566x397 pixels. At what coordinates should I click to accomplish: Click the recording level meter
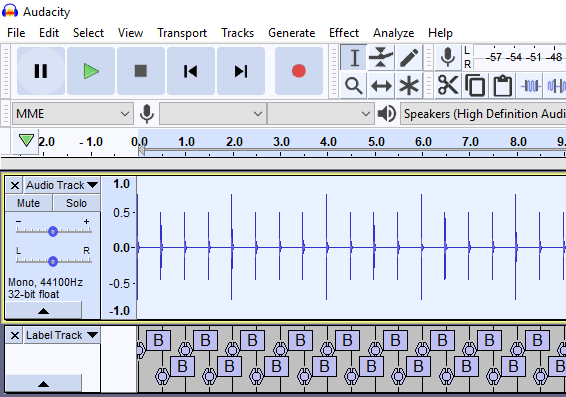(519, 57)
